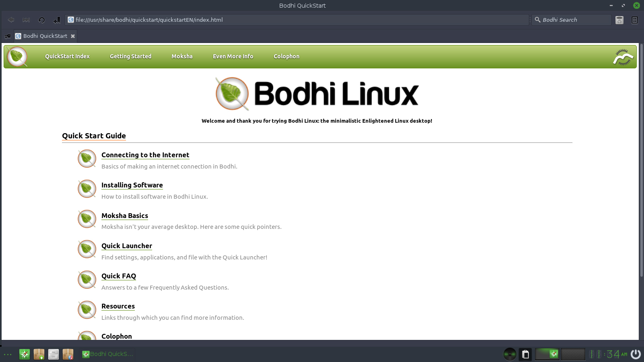Go forward with the browser forward arrow
This screenshot has height=362, width=644.
(27, 20)
